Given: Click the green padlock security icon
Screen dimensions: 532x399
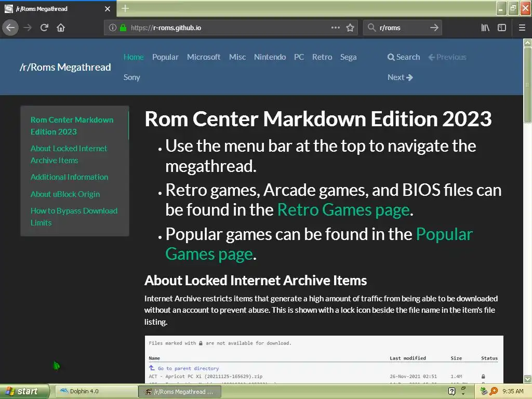Looking at the screenshot, I should tap(123, 28).
